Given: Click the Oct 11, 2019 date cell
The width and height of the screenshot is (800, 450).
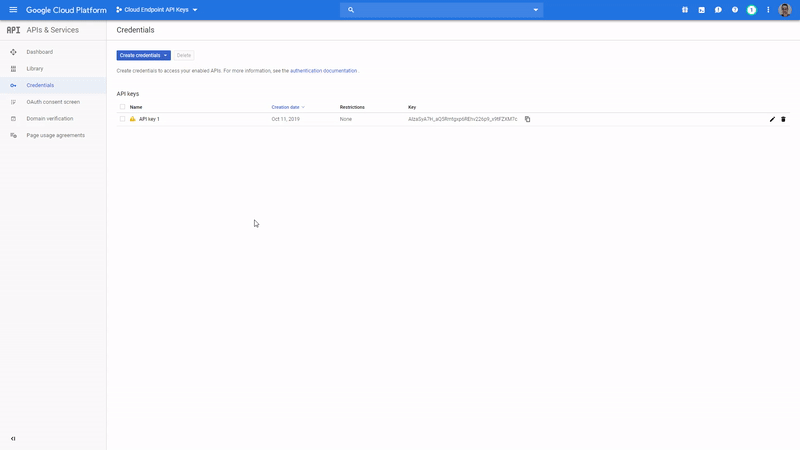Looking at the screenshot, I should point(286,119).
